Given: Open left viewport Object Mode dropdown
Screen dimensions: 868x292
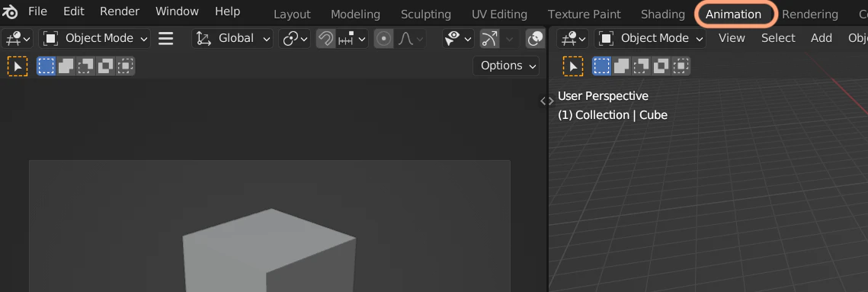Looking at the screenshot, I should 95,38.
